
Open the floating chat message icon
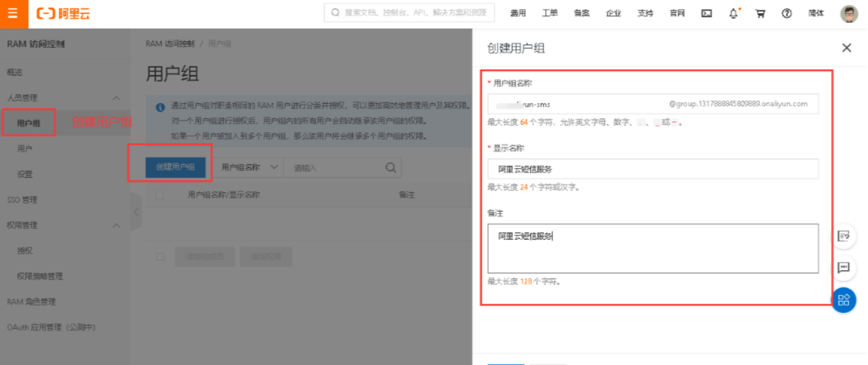coord(843,268)
